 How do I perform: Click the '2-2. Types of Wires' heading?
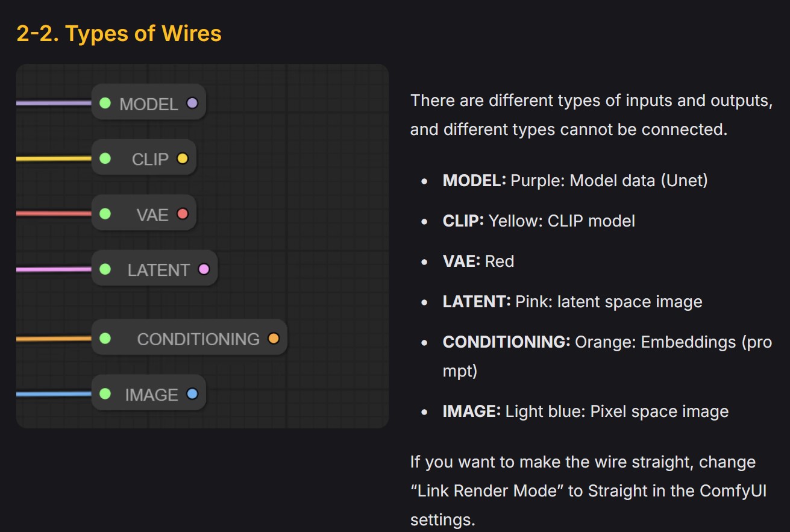119,33
